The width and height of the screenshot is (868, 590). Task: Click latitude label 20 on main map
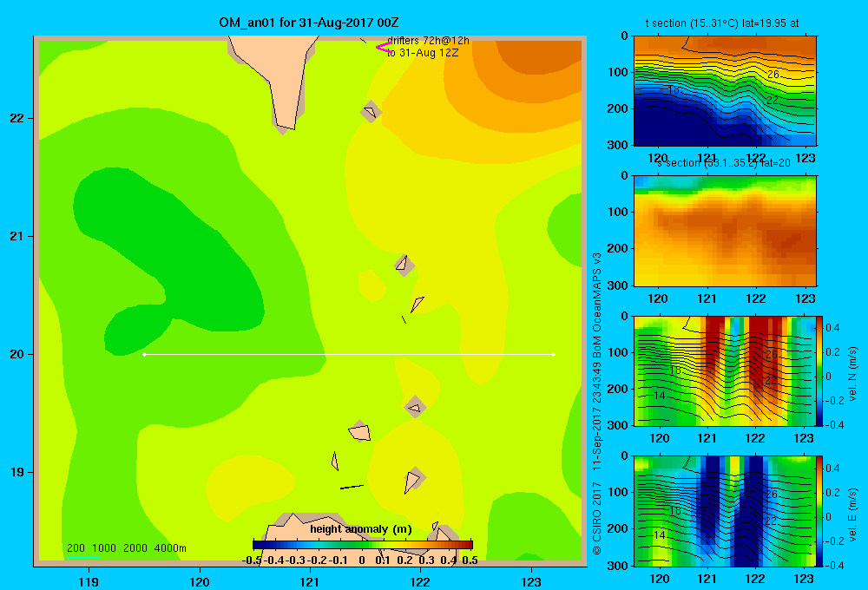click(17, 354)
